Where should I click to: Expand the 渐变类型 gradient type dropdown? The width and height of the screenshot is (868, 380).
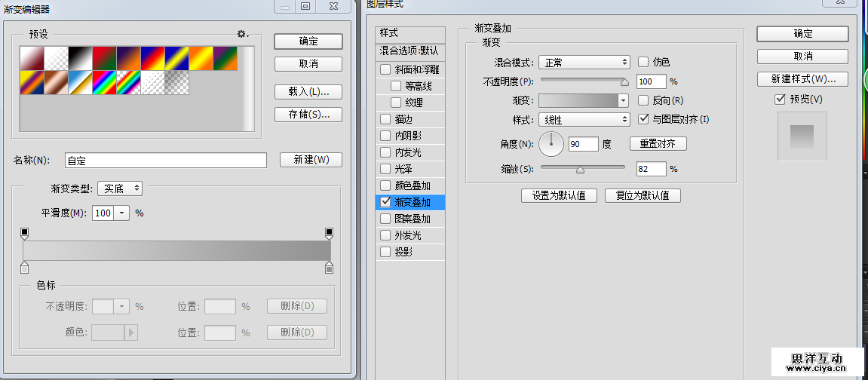(x=123, y=188)
